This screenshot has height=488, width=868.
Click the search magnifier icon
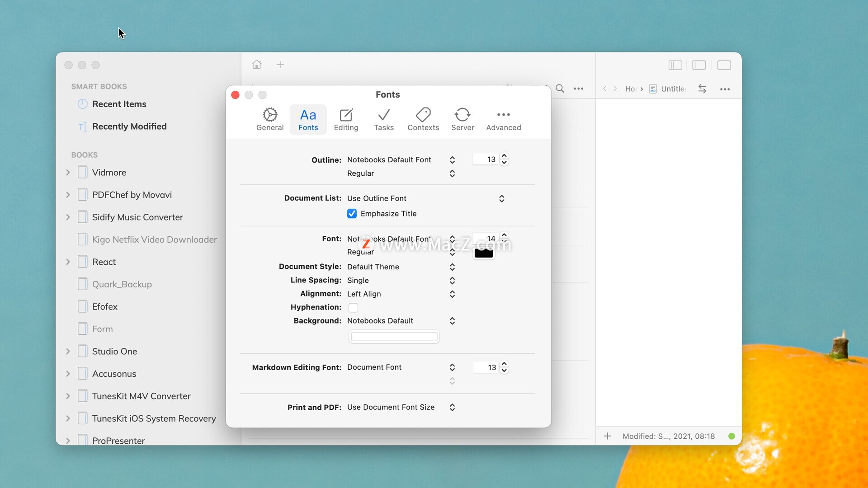point(560,89)
